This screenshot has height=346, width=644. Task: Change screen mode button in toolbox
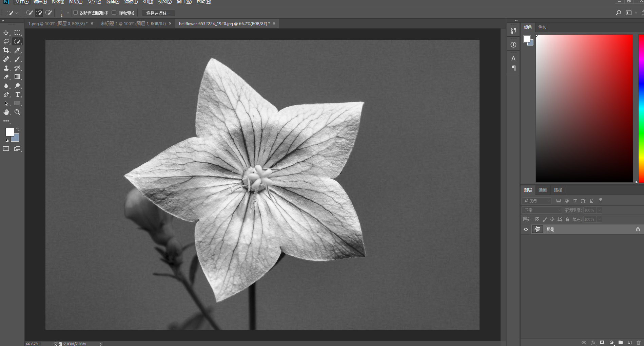(17, 149)
